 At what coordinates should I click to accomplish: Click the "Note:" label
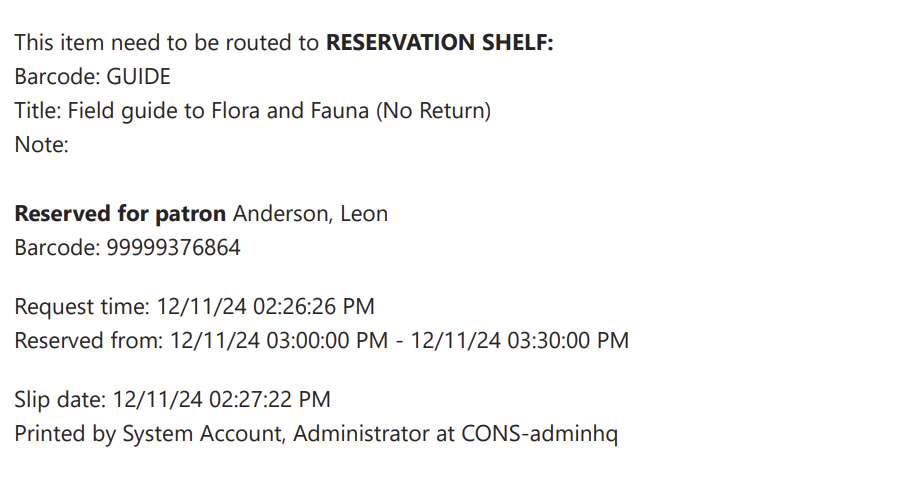pos(41,145)
